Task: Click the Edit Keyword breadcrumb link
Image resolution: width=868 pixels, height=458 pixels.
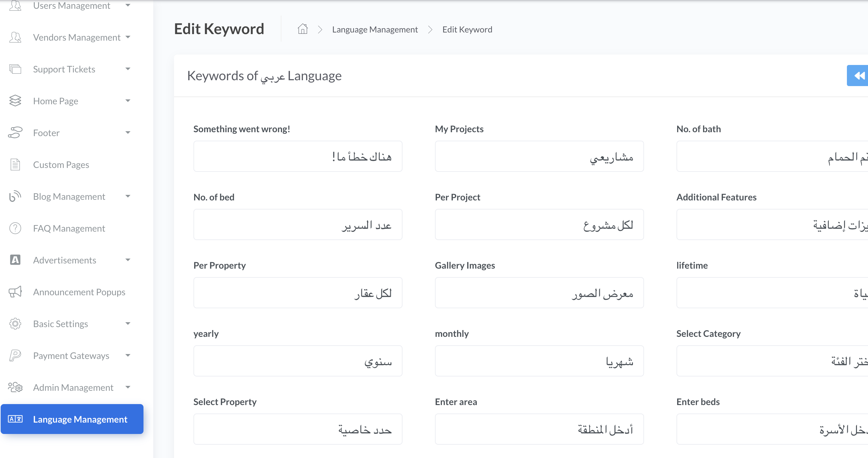Action: [x=467, y=30]
